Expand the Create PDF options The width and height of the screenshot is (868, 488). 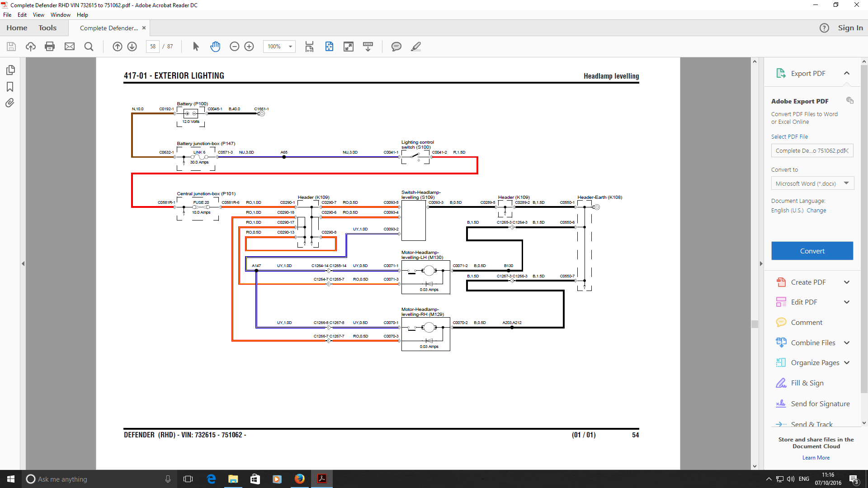(x=847, y=282)
